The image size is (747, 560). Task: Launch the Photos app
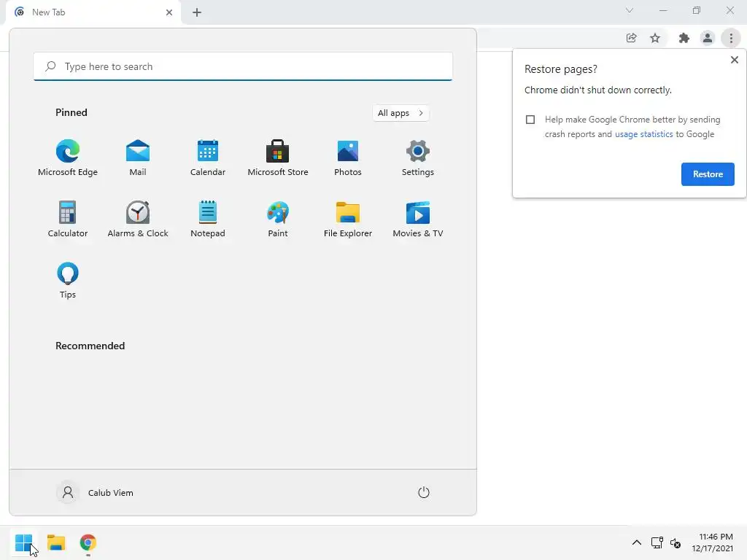pyautogui.click(x=348, y=157)
